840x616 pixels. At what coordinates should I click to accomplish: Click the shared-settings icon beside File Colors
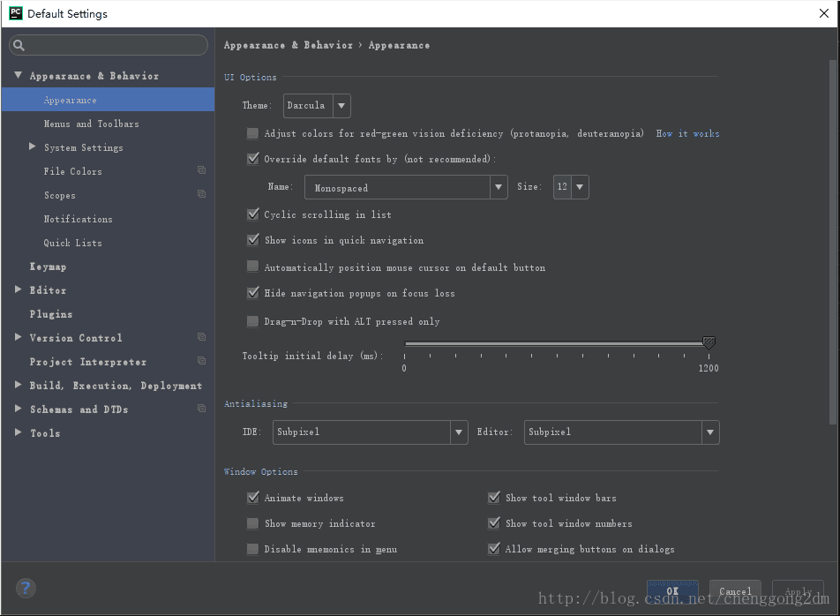click(201, 170)
